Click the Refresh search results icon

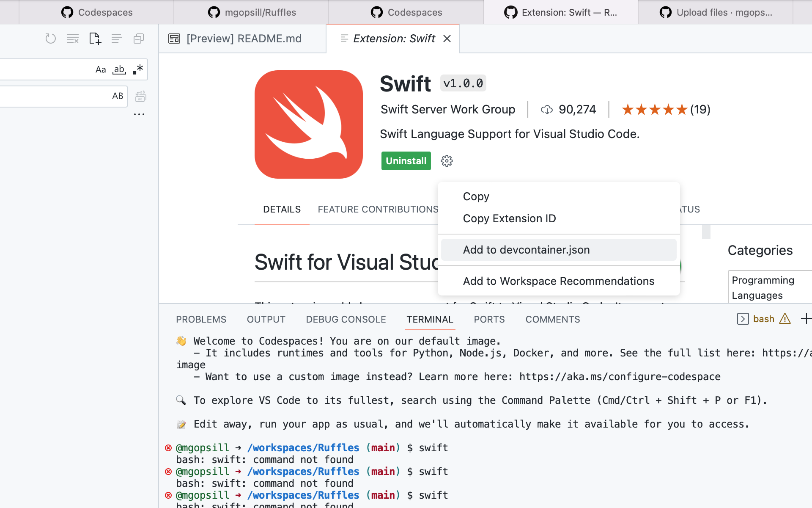[51, 39]
